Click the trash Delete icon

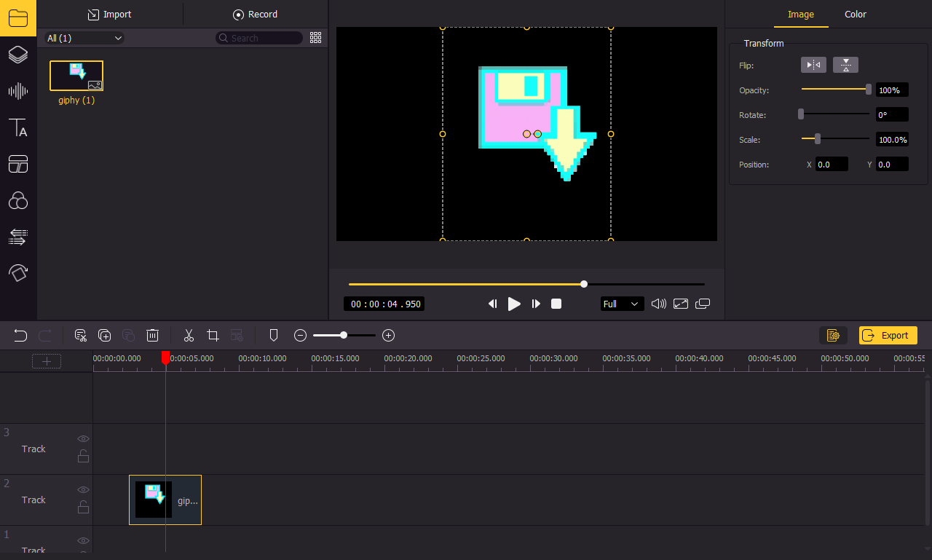[x=152, y=336]
